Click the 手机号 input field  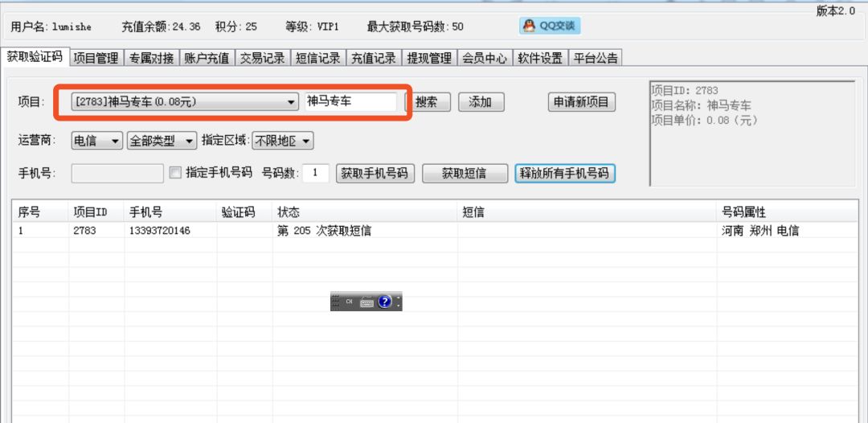pos(117,173)
